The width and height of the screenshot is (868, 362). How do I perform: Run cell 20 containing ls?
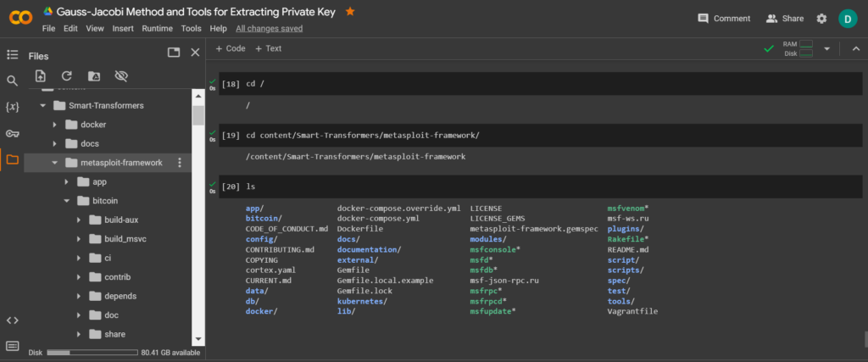point(231,187)
